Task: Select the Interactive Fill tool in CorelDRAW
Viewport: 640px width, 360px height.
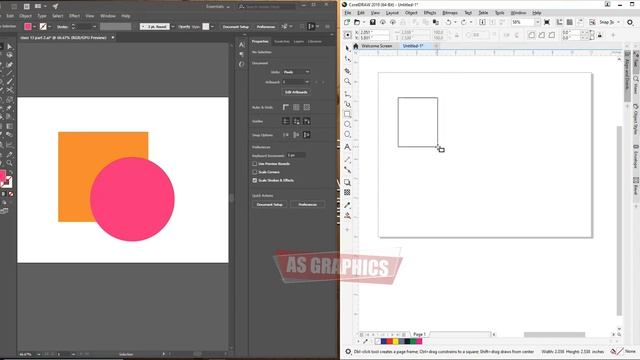Action: pos(347,216)
